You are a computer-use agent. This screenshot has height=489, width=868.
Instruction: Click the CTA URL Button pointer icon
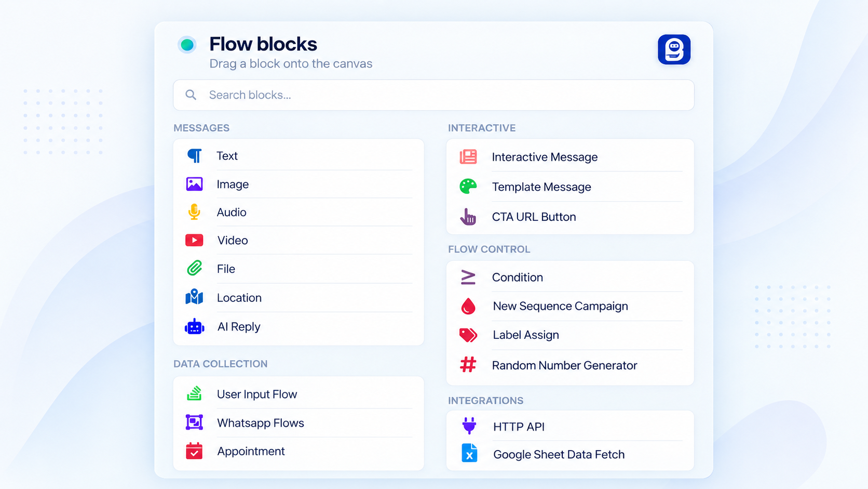pos(468,217)
